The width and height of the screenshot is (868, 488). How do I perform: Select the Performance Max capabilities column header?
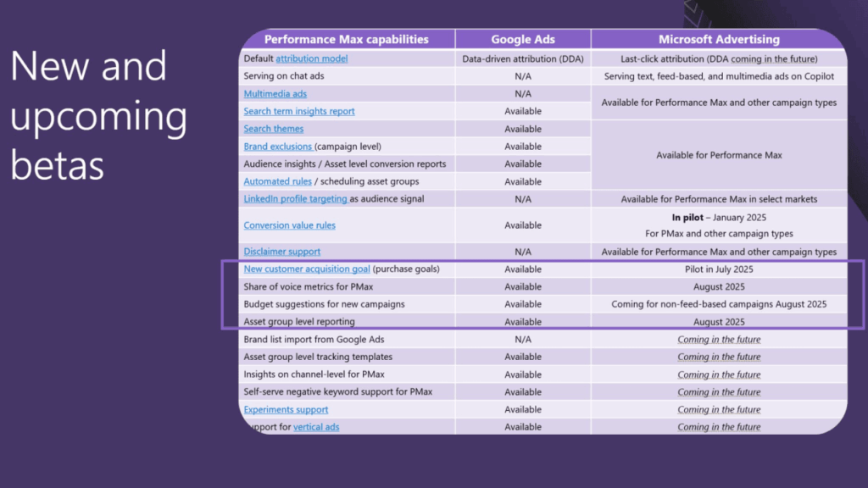point(347,39)
